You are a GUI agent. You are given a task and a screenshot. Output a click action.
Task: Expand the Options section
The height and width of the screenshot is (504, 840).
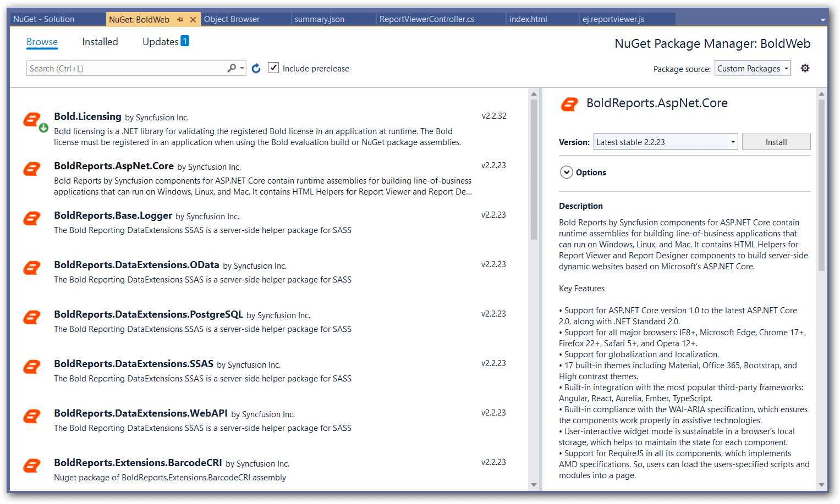[x=567, y=172]
